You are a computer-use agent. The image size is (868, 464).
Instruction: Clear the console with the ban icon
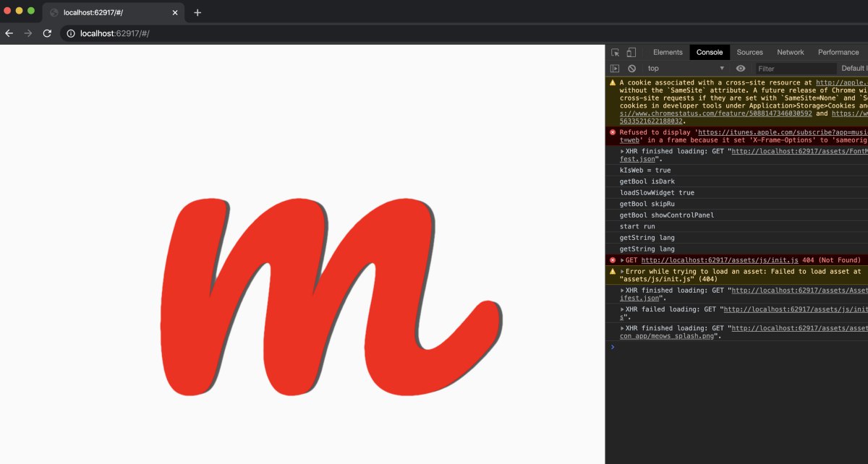click(631, 68)
